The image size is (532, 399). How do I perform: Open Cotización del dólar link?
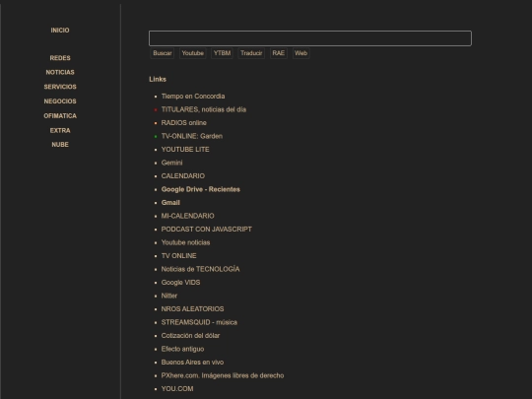(x=191, y=336)
